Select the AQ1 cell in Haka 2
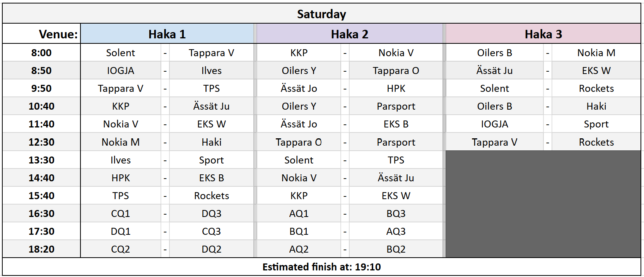The image size is (644, 277). coord(299,213)
